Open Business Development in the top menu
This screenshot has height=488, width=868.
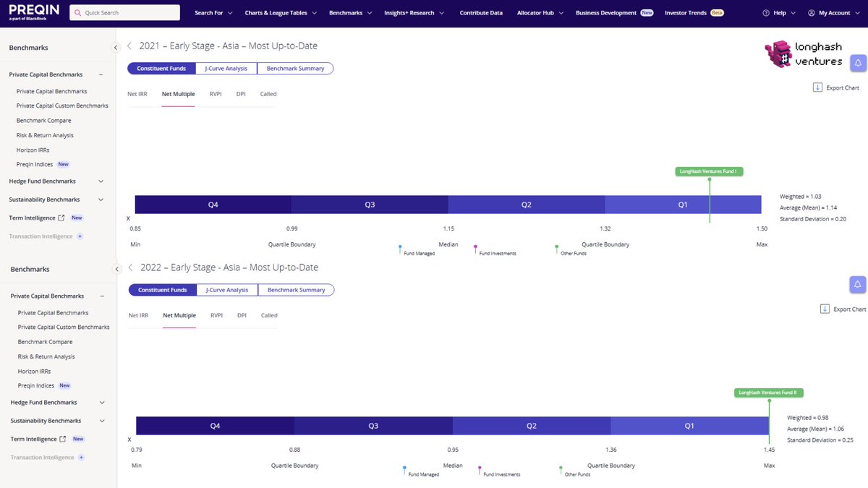click(x=614, y=13)
